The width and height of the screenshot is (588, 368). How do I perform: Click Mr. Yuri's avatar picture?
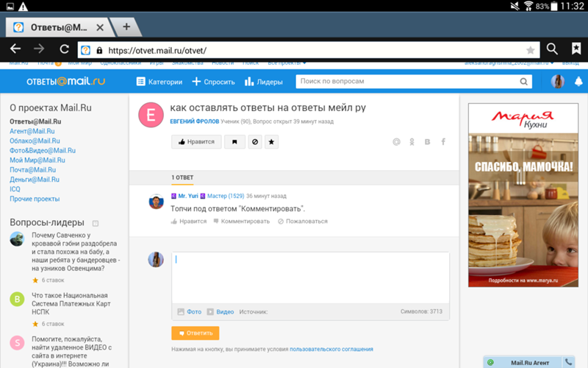pos(156,202)
